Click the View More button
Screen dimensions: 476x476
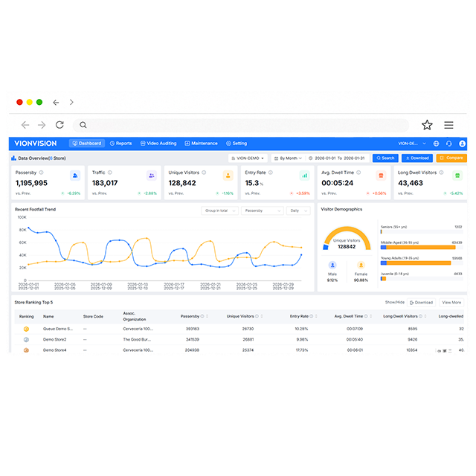click(x=451, y=303)
